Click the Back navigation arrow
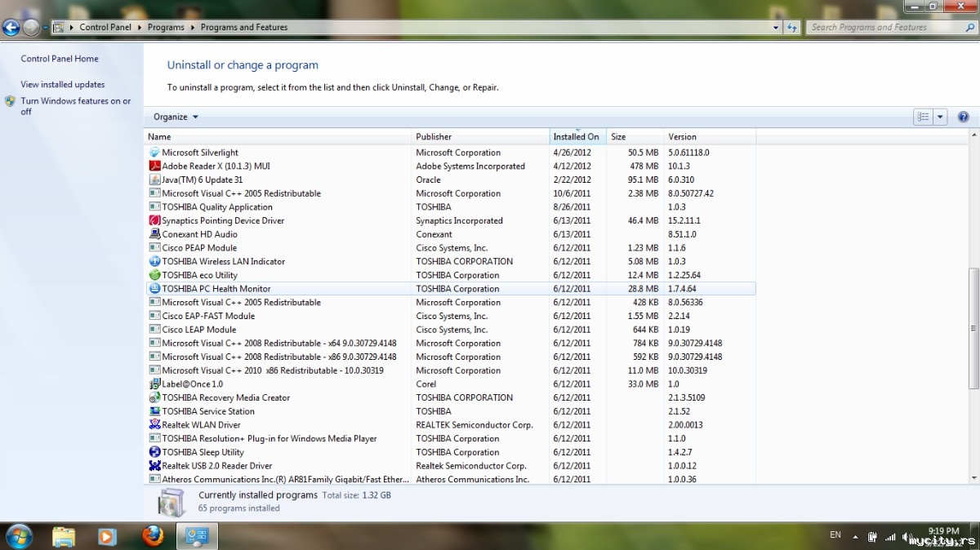The width and height of the screenshot is (980, 550). [11, 27]
